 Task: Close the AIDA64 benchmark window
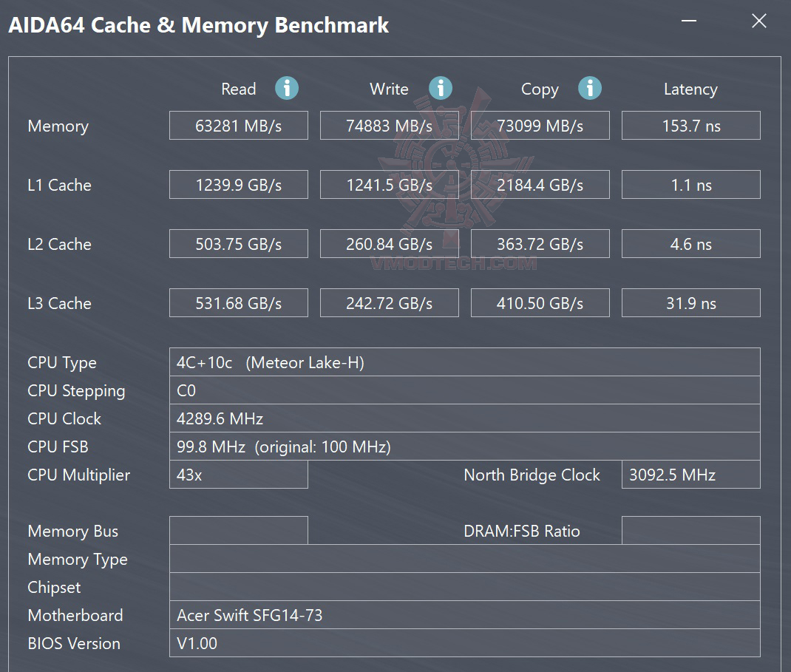[x=759, y=21]
